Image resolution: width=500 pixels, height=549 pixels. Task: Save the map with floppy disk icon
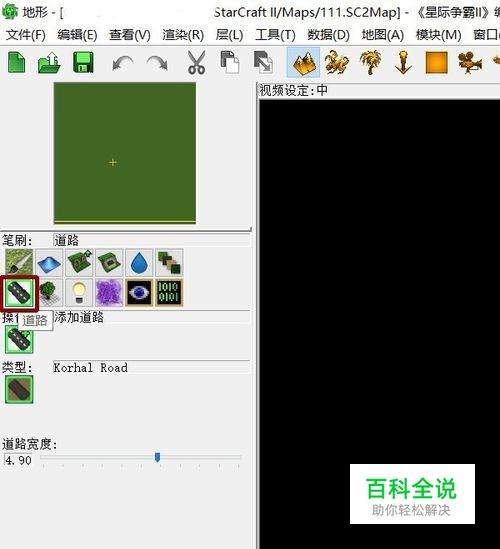[x=83, y=62]
